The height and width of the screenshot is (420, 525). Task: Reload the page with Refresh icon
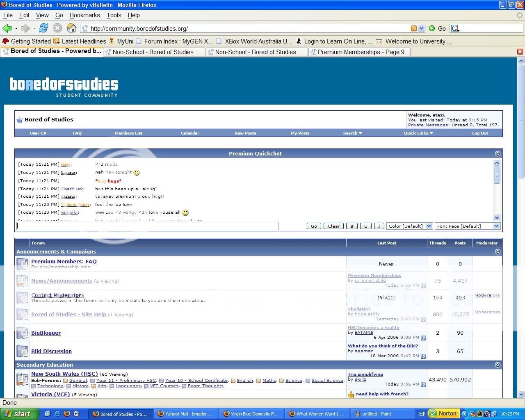click(x=43, y=28)
